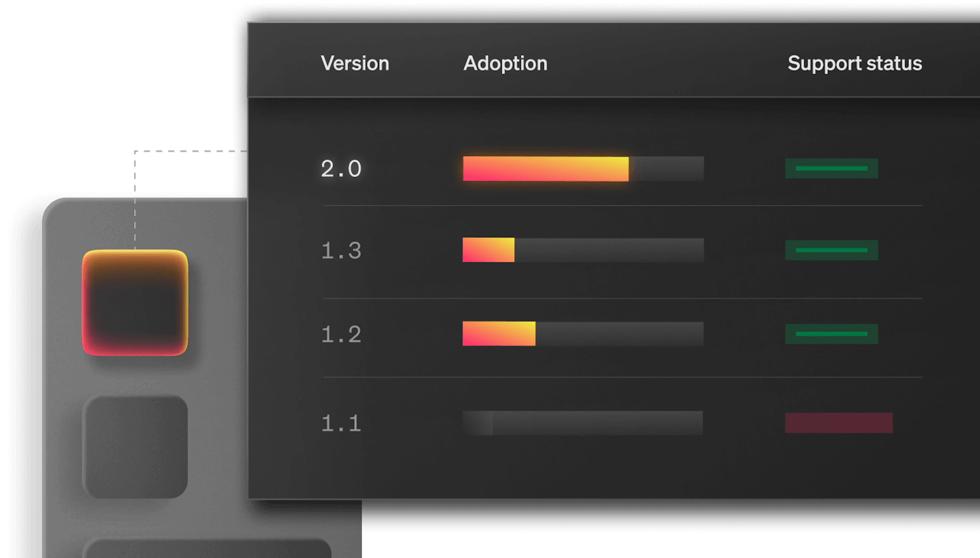
Task: Click the filled part of the 1.3 adoption bar
Action: pos(488,250)
